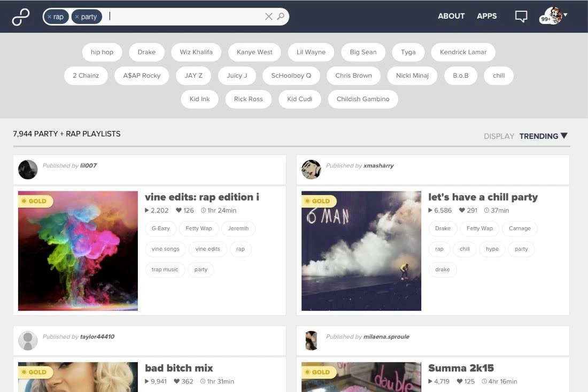Image resolution: width=588 pixels, height=392 pixels.
Task: Select the Kid Cudi tag
Action: [x=300, y=99]
